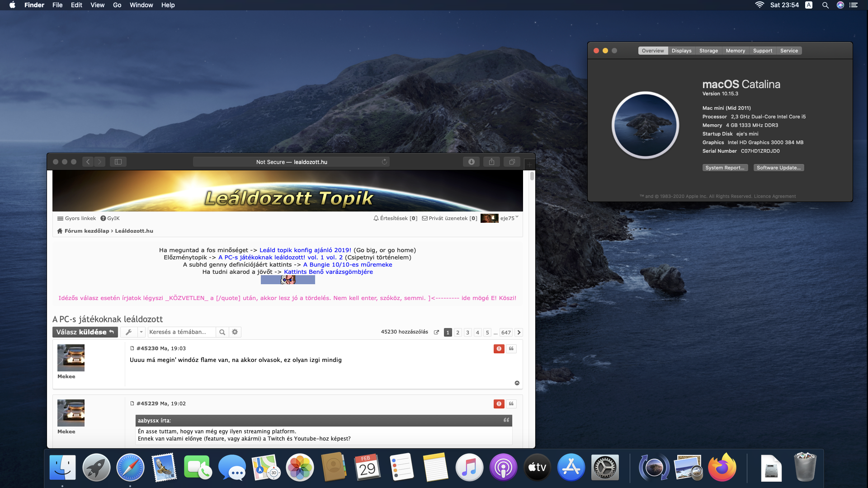Image resolution: width=868 pixels, height=488 pixels.
Task: Click Safari's Share button
Action: tap(491, 162)
